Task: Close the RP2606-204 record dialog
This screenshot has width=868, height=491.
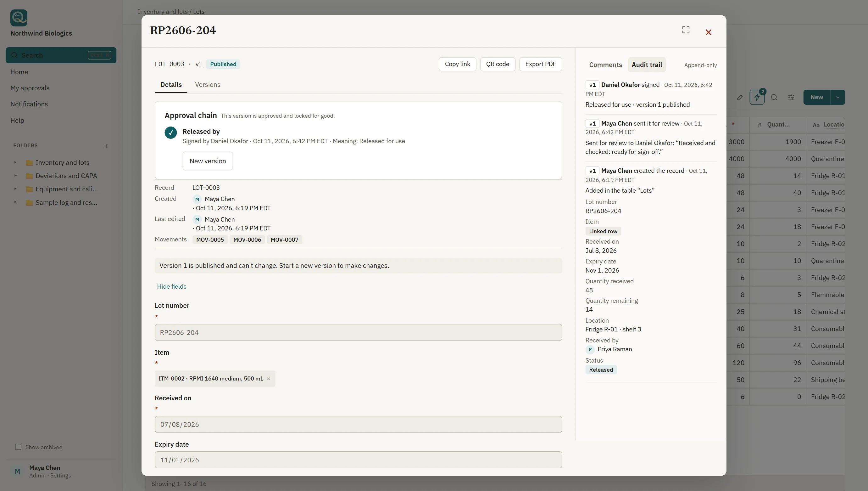Action: point(708,32)
